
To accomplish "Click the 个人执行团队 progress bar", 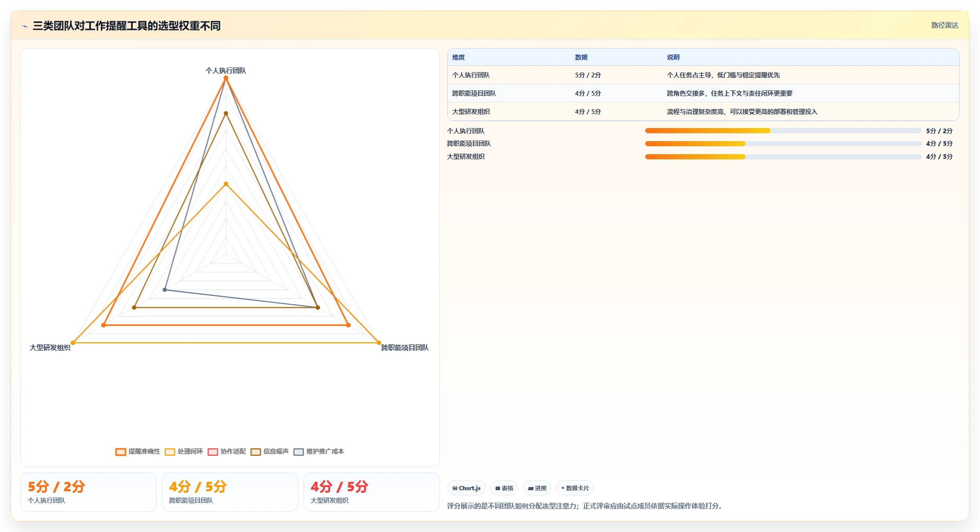I will [x=783, y=131].
